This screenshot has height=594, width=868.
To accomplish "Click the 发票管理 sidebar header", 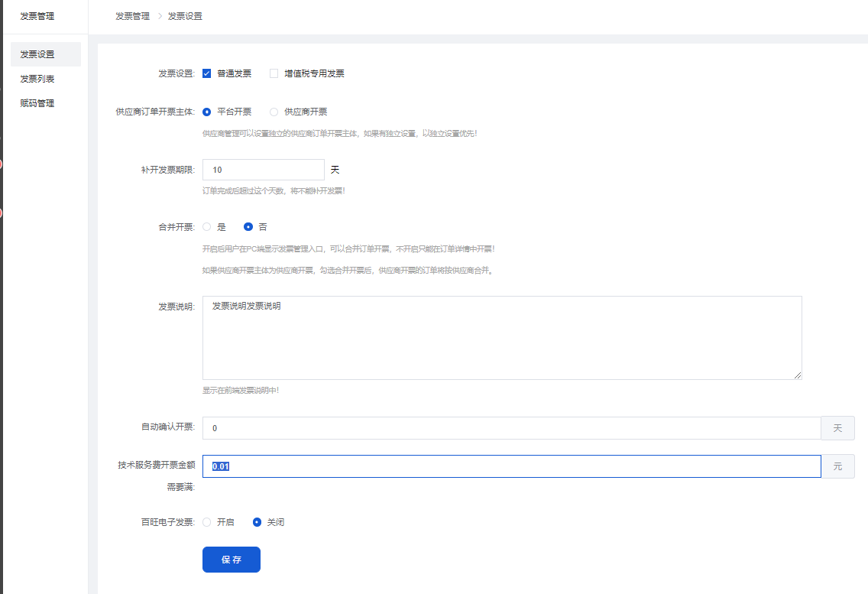I will coord(37,16).
